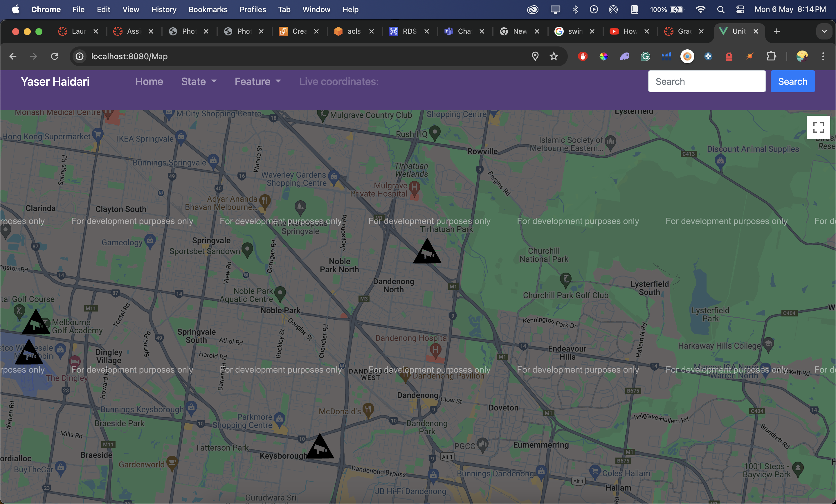Image resolution: width=836 pixels, height=504 pixels.
Task: Close the Laur tab
Action: pos(96,32)
